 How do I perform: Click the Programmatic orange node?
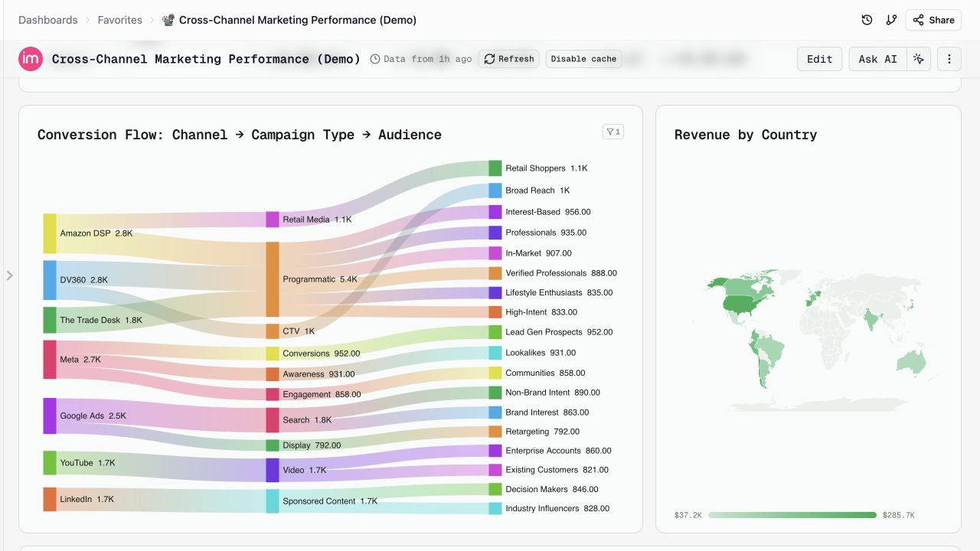point(273,279)
